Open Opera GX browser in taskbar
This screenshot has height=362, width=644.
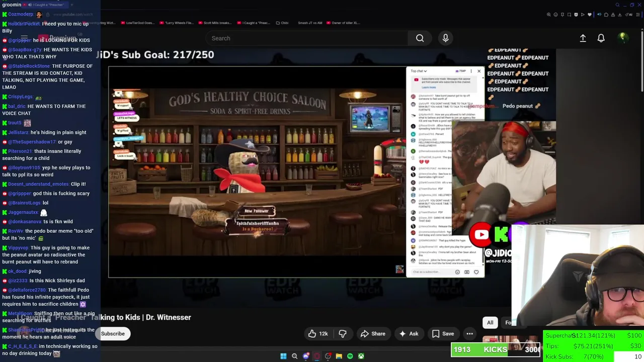pos(317,356)
